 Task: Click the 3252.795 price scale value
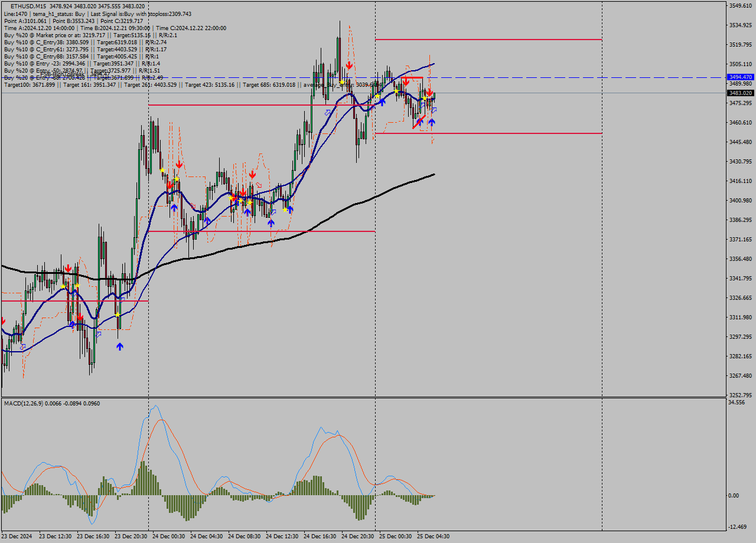(741, 395)
